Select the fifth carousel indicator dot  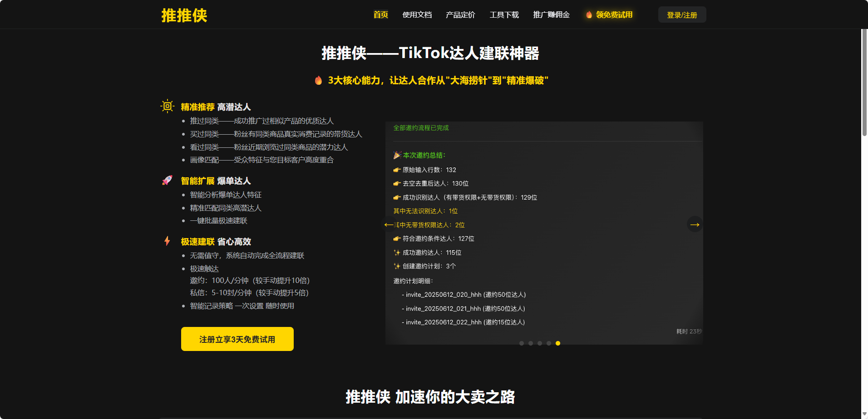(558, 343)
